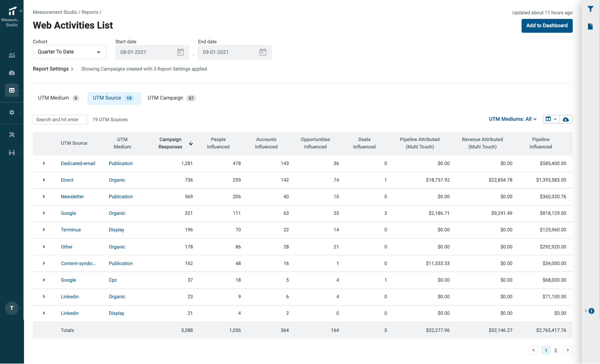Open the Content-syndic... source link
Viewport: 600px width, 364px height.
[x=78, y=264]
